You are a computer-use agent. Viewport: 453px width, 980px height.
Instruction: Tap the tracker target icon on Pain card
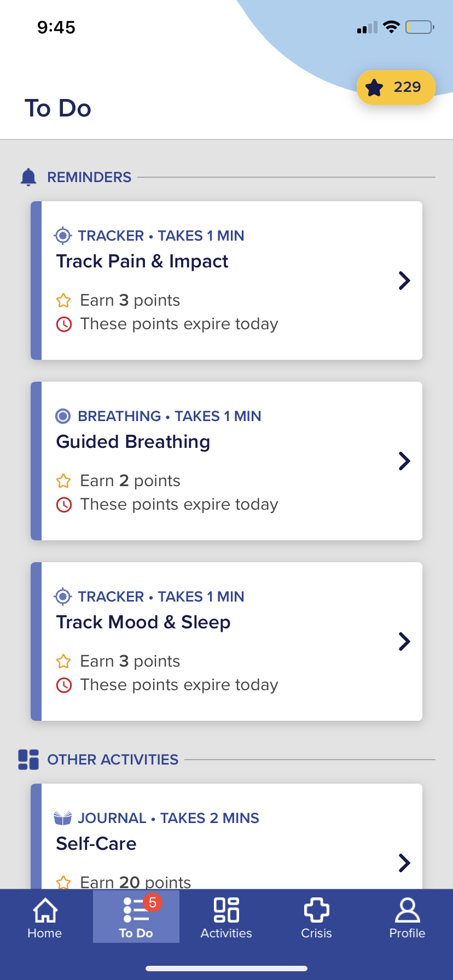point(63,236)
